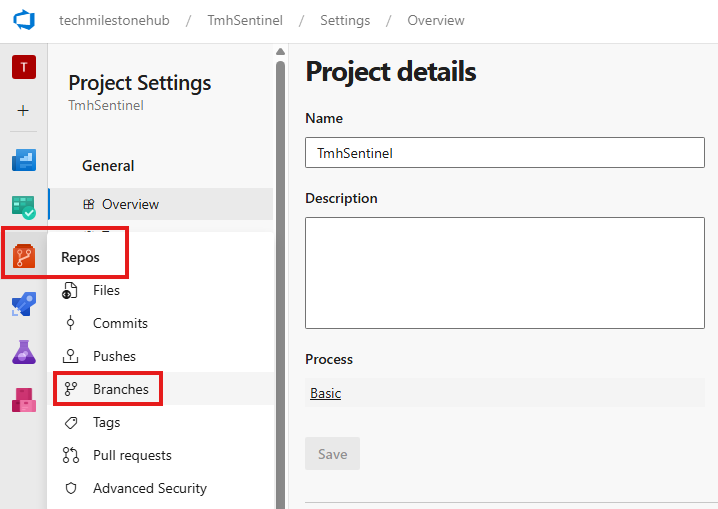Open Files in the Repos flyout
The image size is (718, 509).
(x=161, y=291)
